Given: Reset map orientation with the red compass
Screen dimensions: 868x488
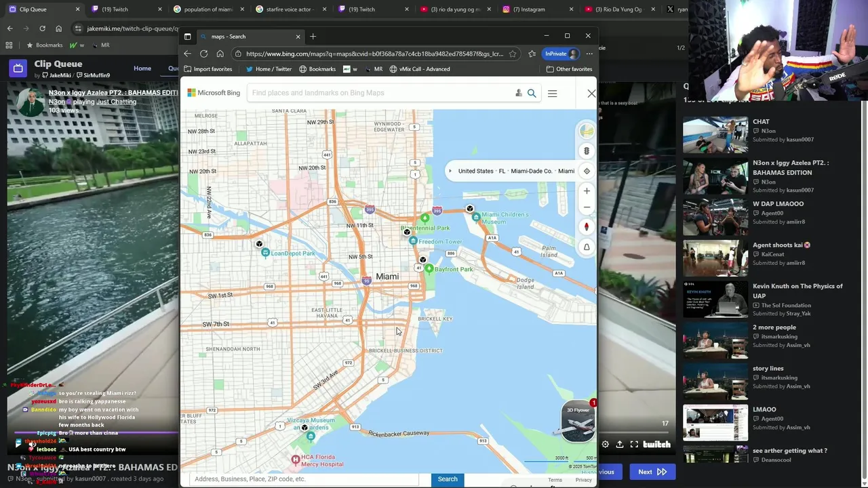Looking at the screenshot, I should pyautogui.click(x=587, y=227).
